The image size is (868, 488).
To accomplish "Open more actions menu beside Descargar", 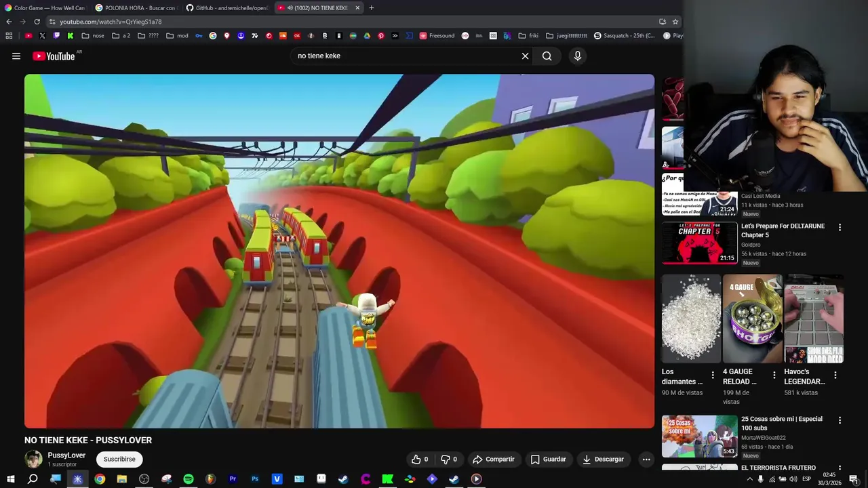I will tap(646, 460).
